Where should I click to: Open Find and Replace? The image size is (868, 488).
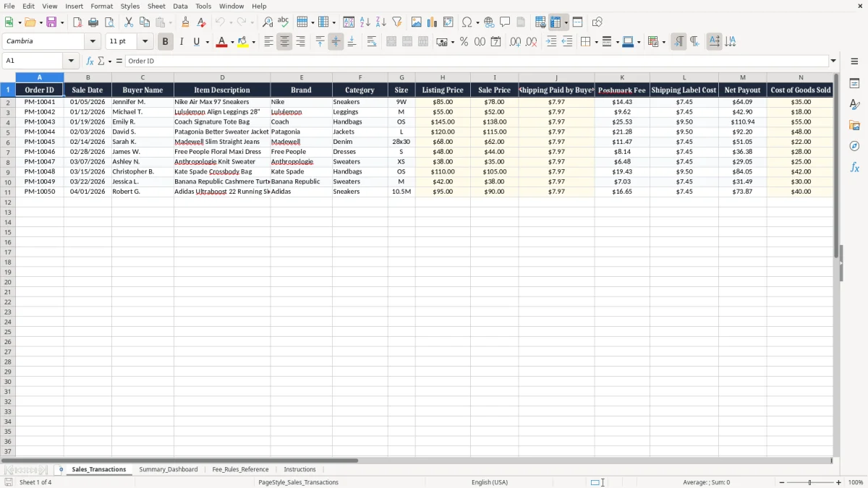268,22
